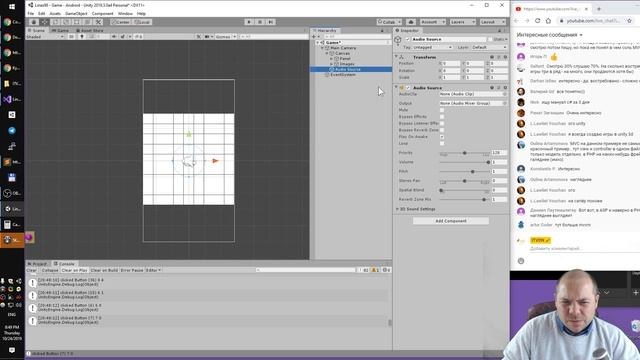Switch to the Asset Store tab

click(x=90, y=31)
